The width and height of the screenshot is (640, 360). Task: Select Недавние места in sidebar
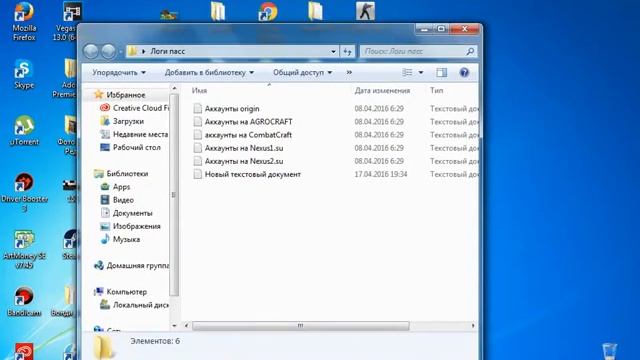[140, 134]
